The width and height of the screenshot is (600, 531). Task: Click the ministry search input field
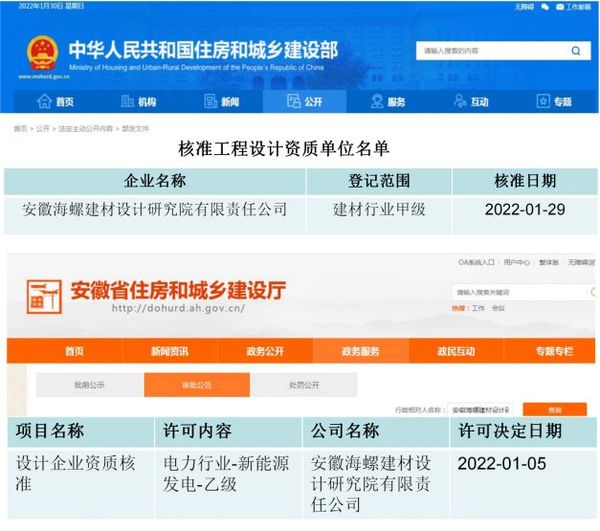pyautogui.click(x=490, y=50)
